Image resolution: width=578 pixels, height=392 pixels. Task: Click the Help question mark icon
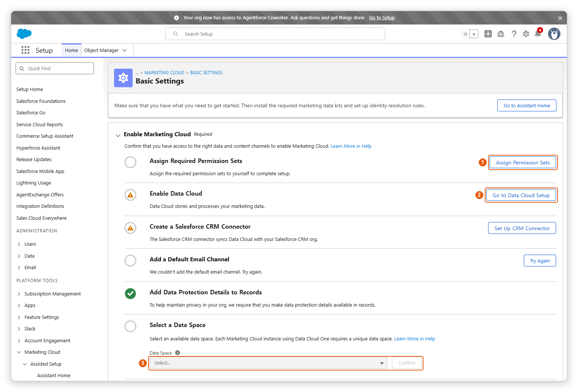(514, 34)
